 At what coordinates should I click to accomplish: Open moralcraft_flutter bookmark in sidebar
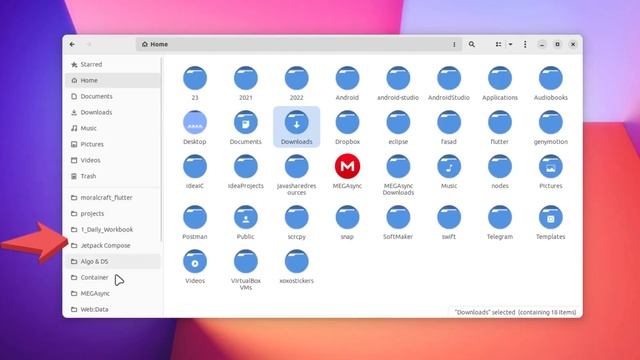coord(113,198)
